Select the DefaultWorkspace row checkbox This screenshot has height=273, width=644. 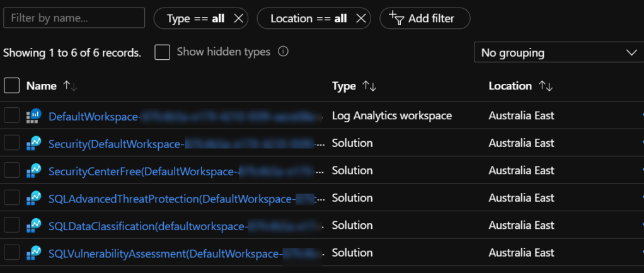[x=11, y=116]
